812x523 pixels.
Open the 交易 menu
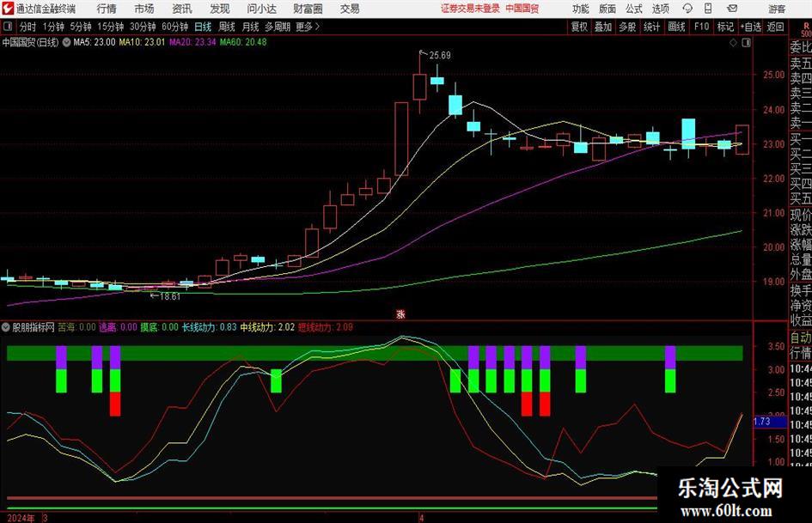point(350,9)
